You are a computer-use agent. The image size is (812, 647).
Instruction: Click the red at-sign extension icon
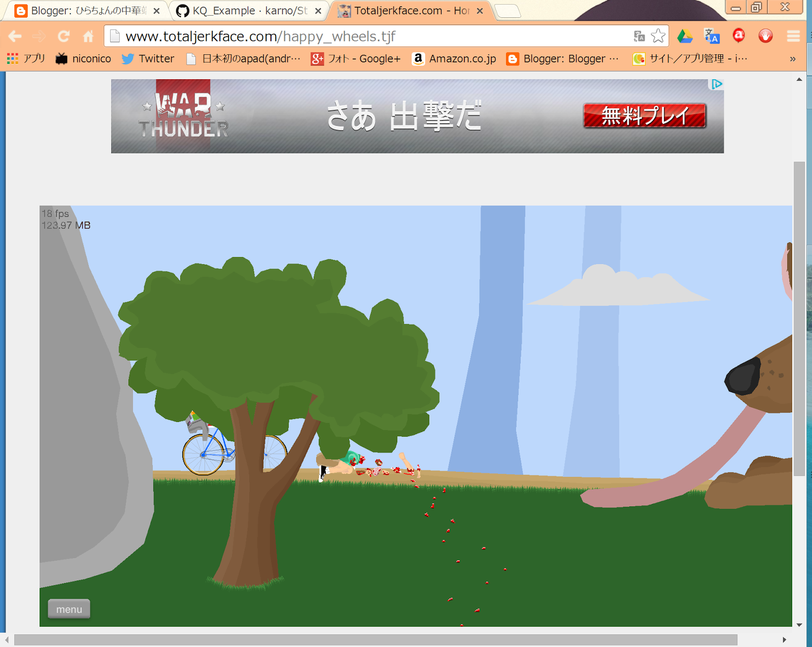click(x=739, y=36)
